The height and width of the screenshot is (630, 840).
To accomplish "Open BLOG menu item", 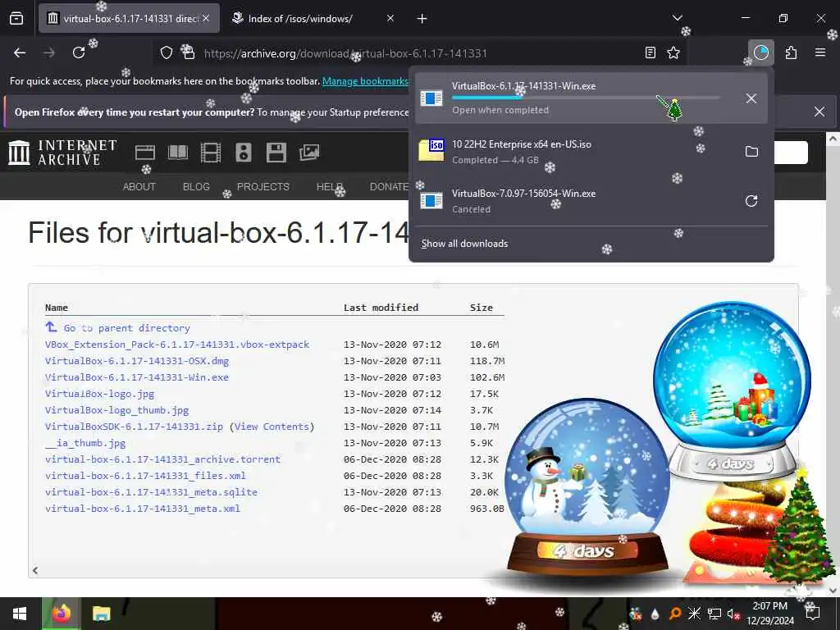I will pyautogui.click(x=196, y=187).
